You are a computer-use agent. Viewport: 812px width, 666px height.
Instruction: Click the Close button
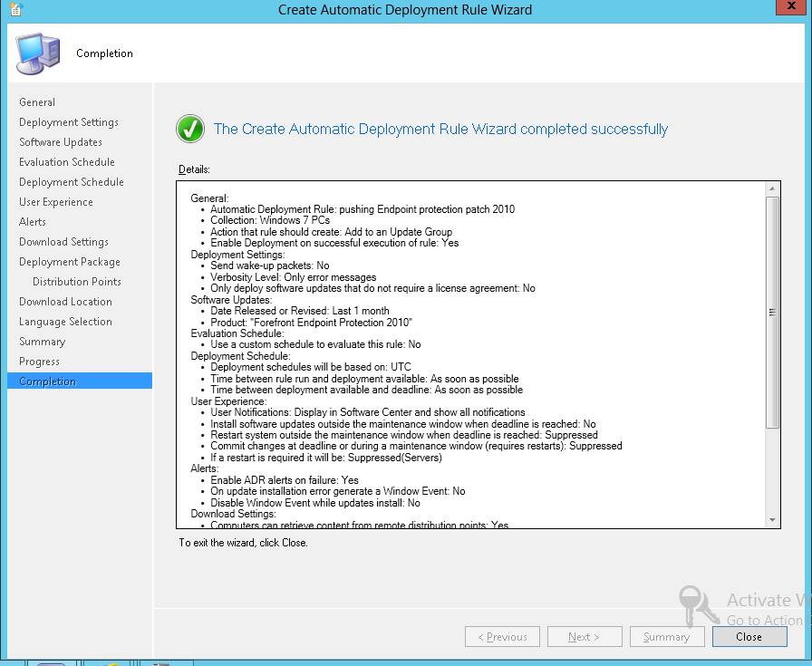pos(749,636)
